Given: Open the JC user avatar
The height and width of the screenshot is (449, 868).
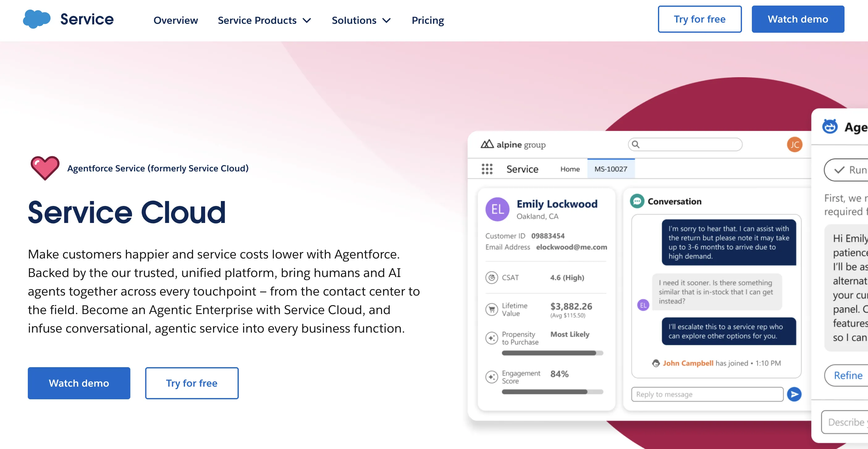Looking at the screenshot, I should tap(794, 145).
